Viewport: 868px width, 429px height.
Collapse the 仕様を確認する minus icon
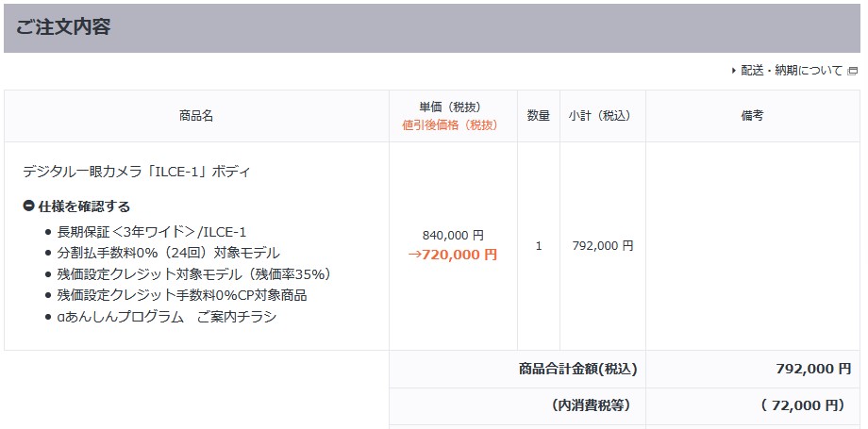point(29,206)
